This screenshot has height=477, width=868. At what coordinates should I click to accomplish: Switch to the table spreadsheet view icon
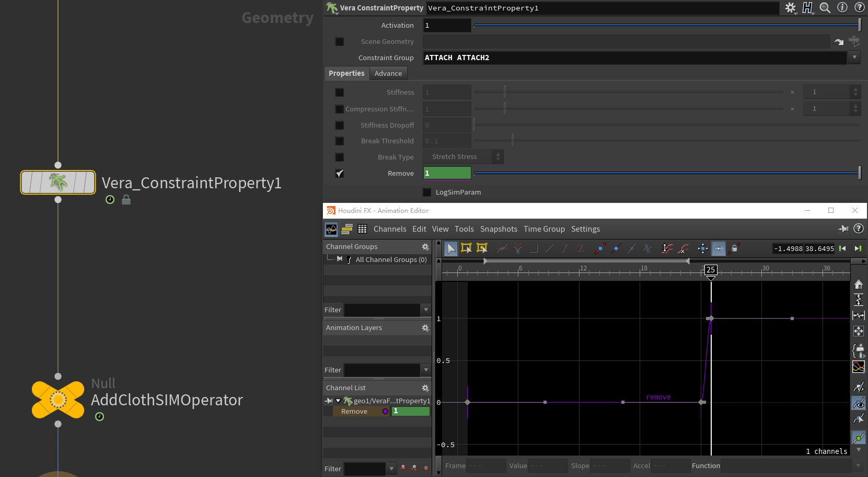(x=362, y=229)
